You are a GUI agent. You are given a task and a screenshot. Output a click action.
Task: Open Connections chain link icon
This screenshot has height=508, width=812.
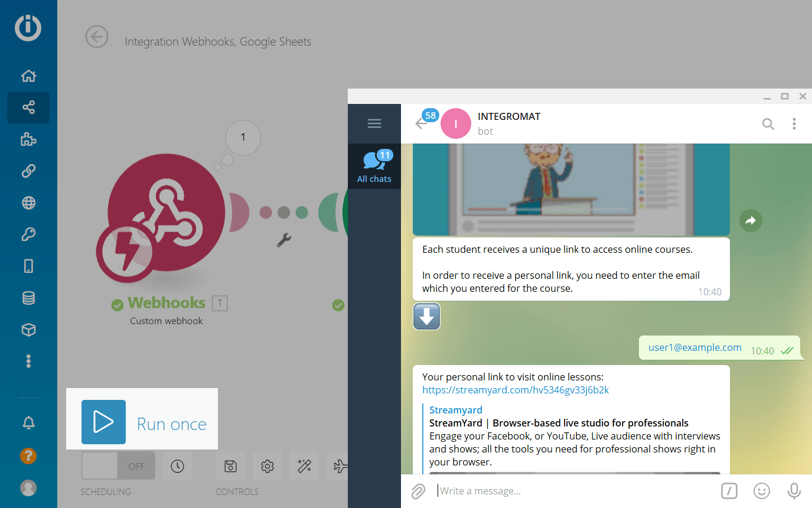[28, 171]
